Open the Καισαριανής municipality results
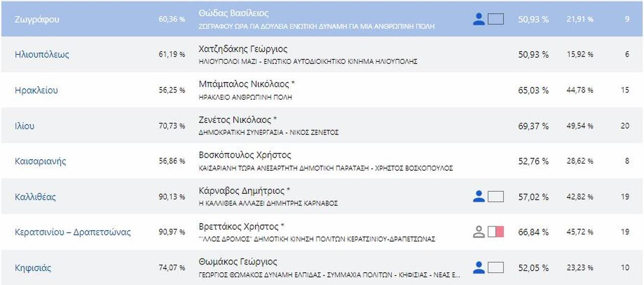 click(41, 161)
